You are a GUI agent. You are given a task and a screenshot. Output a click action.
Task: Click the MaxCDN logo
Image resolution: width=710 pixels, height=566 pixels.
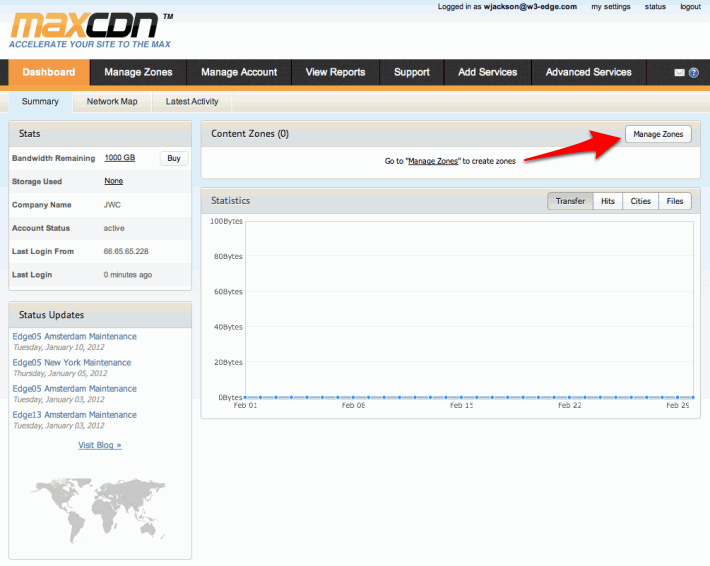pyautogui.click(x=91, y=30)
